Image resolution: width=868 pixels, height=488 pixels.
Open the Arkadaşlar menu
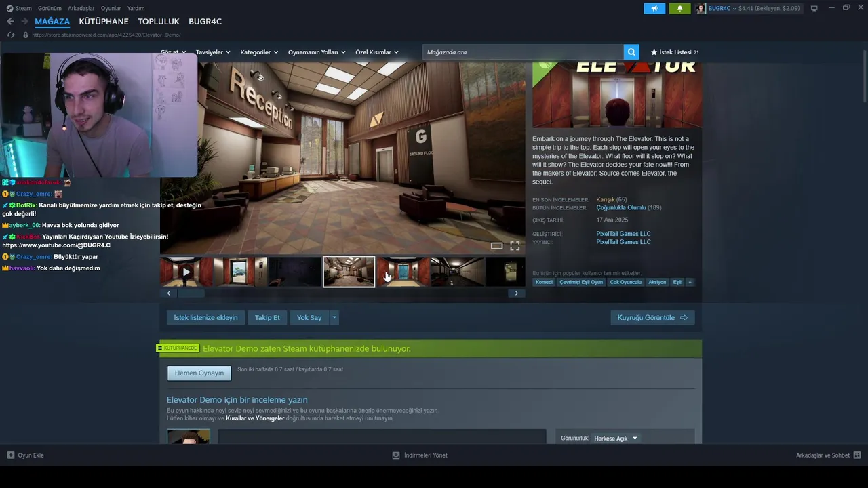click(81, 8)
